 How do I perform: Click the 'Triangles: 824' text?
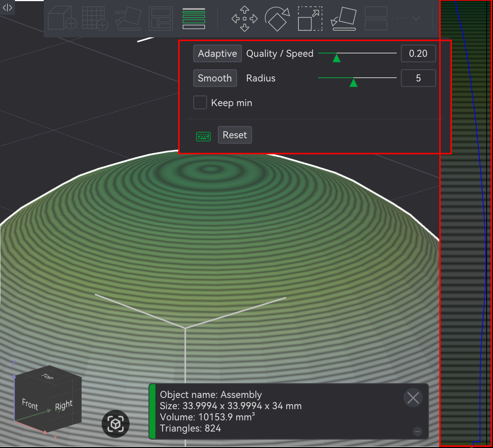point(190,428)
